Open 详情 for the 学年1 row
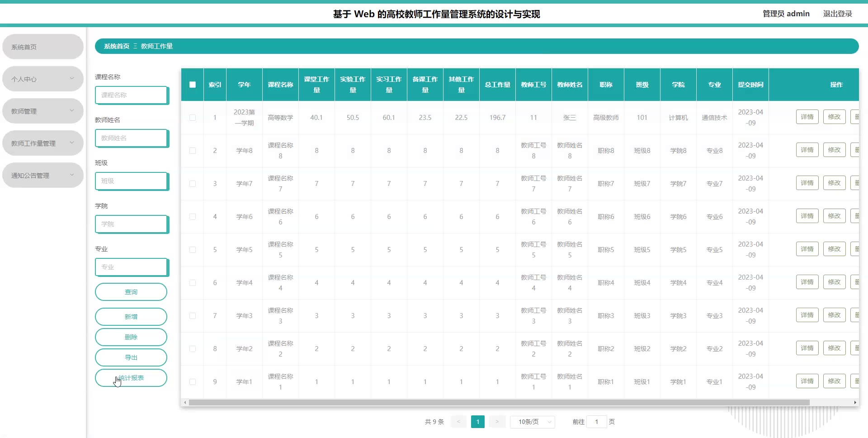Image resolution: width=868 pixels, height=438 pixels. [x=807, y=381]
